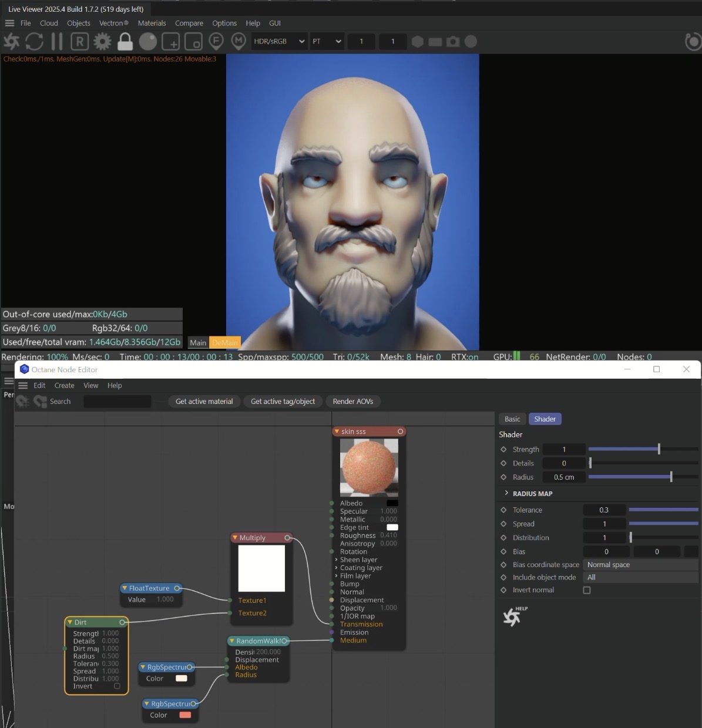The width and height of the screenshot is (702, 728).
Task: Click the Radius slider in Shader panel
Action: [x=643, y=477]
